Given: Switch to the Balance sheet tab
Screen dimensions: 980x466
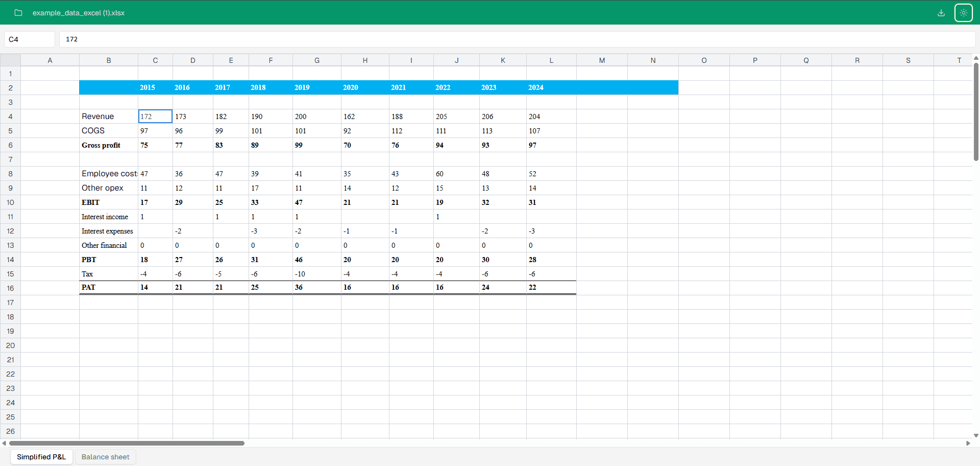Looking at the screenshot, I should click(x=105, y=457).
